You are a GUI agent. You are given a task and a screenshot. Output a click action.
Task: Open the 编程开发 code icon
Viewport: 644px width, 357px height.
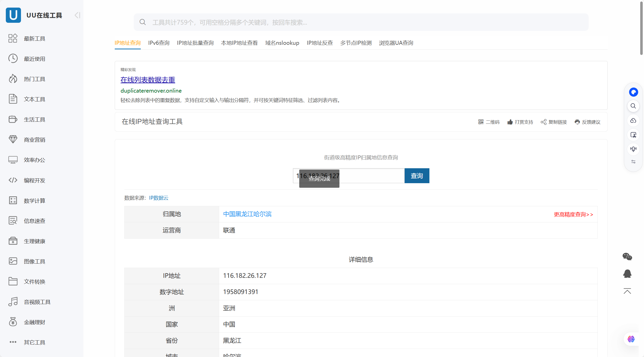(13, 180)
